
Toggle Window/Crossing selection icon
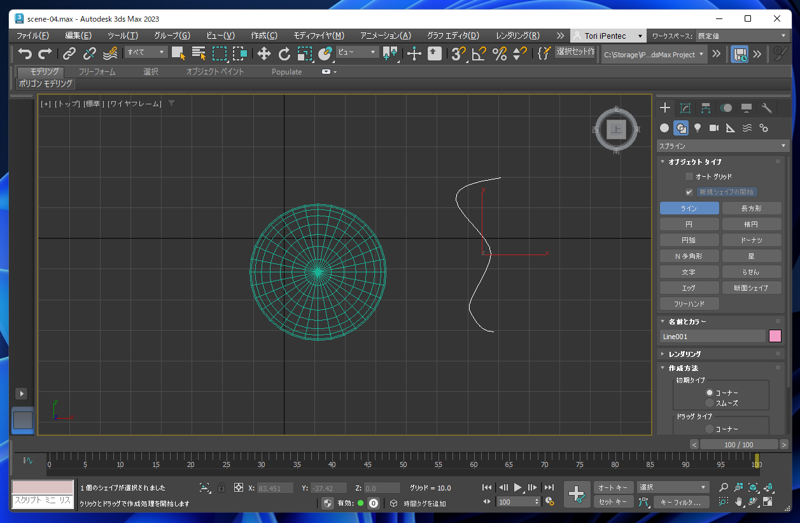[x=240, y=54]
